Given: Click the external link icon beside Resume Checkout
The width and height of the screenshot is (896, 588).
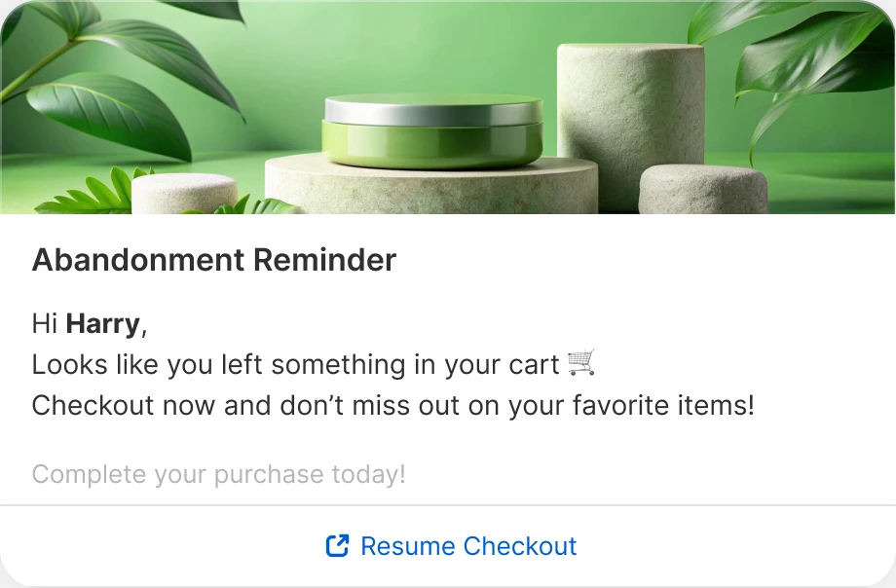Looking at the screenshot, I should 336,546.
